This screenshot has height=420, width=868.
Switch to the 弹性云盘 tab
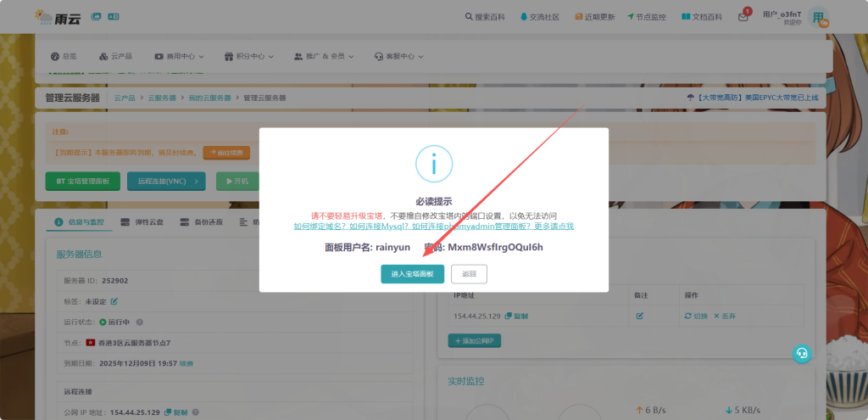coord(144,222)
